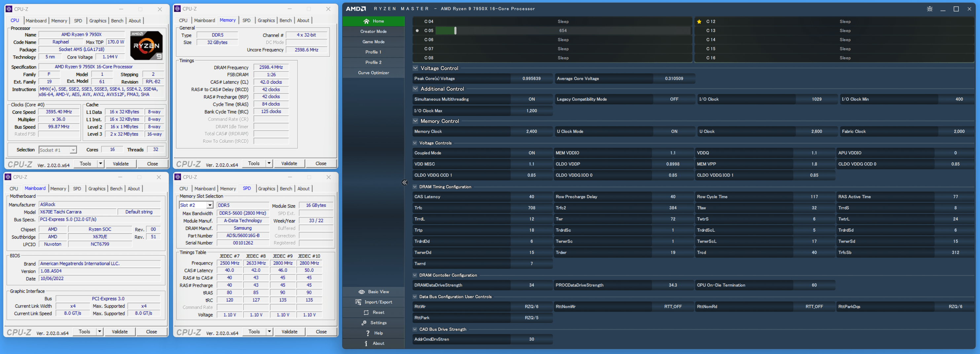980x354 pixels.
Task: Open Tools dropdown arrow in CPU-Z Memory window
Action: (x=269, y=163)
